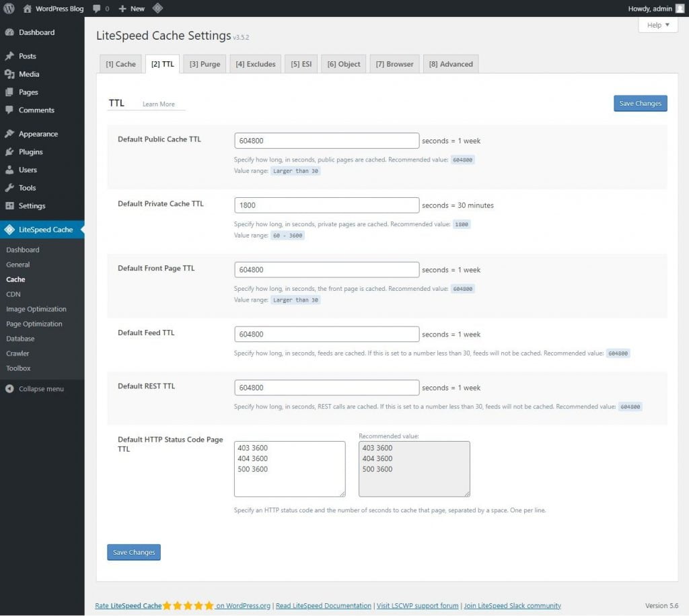Go to the [4] Excludes tab
689x616 pixels.
[x=255, y=64]
